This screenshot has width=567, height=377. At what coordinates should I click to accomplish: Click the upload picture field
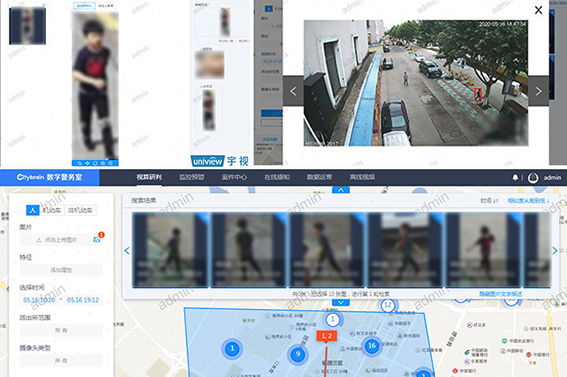(x=56, y=240)
